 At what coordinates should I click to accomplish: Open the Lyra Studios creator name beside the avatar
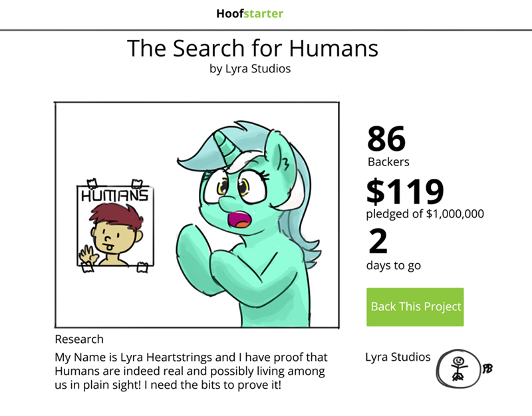398,357
